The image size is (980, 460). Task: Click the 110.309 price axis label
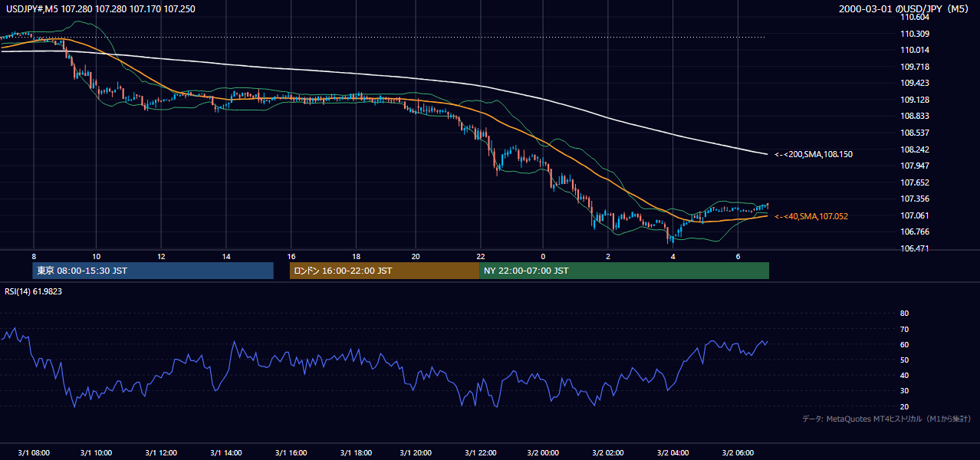(x=916, y=34)
